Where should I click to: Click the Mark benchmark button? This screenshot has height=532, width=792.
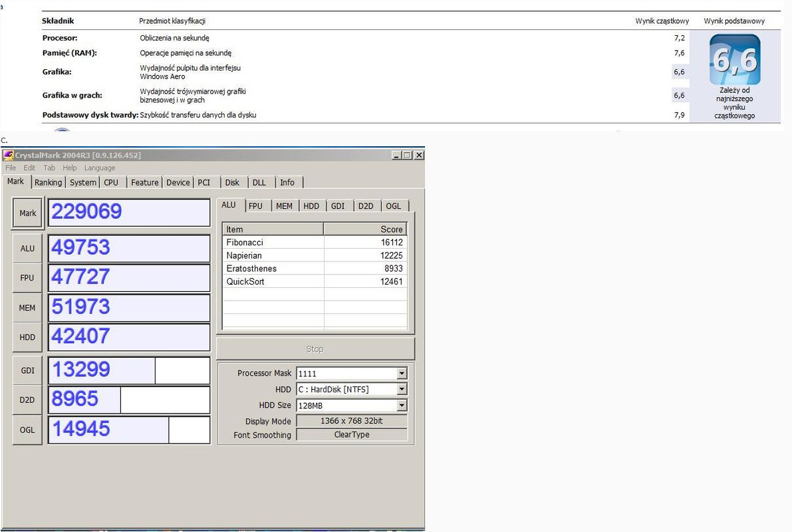[28, 213]
